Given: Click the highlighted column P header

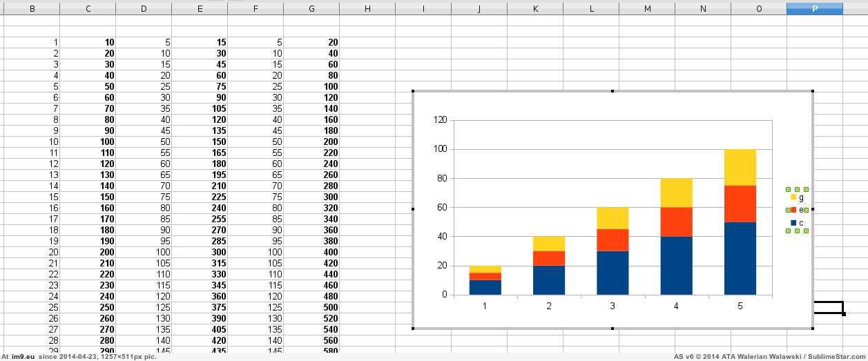Looking at the screenshot, I should (x=815, y=8).
